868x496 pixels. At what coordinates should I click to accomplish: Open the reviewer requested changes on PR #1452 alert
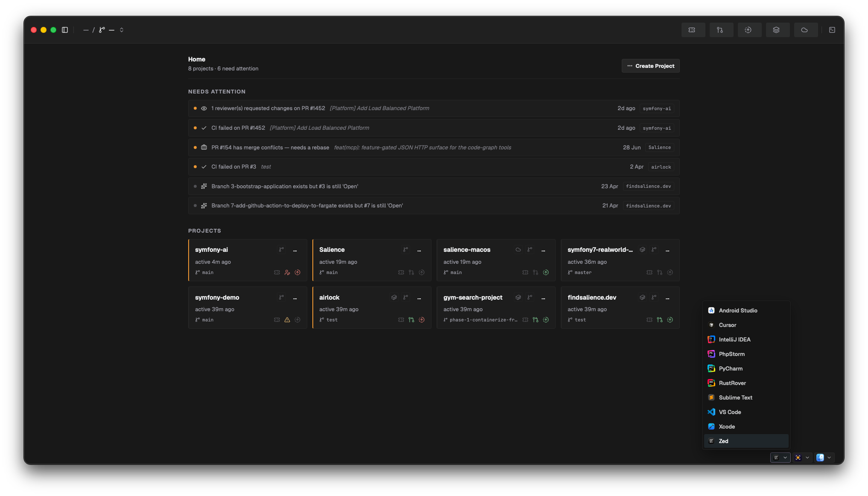click(x=434, y=108)
